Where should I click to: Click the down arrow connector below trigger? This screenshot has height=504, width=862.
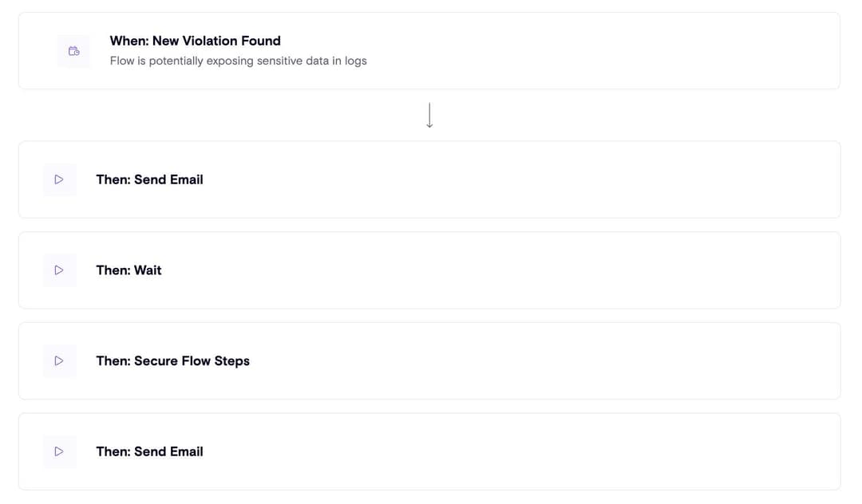click(x=429, y=116)
